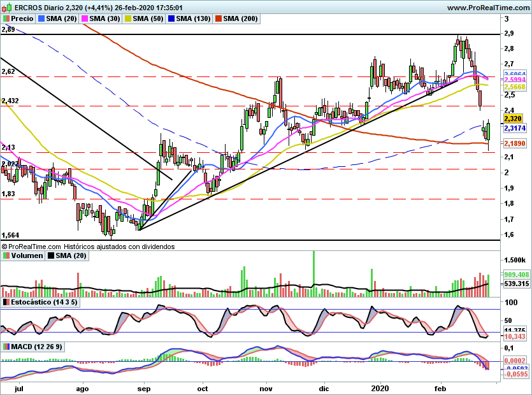Click the ProRealTime.com copyright text
This screenshot has height=395, width=532.
click(x=32, y=247)
